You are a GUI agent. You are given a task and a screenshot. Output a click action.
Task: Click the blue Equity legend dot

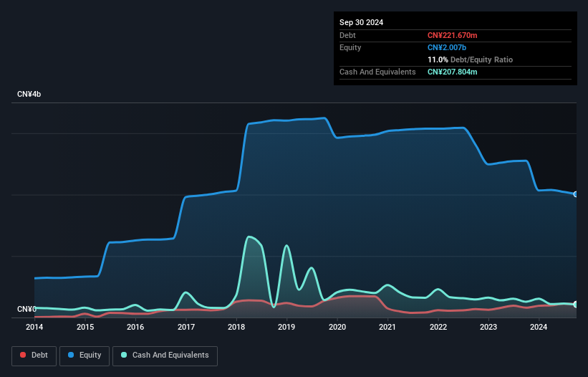point(71,355)
